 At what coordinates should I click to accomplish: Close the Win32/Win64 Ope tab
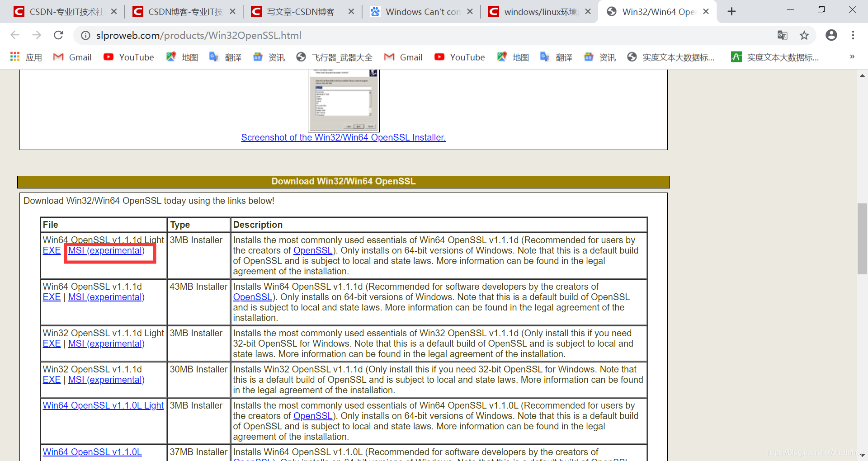[706, 12]
